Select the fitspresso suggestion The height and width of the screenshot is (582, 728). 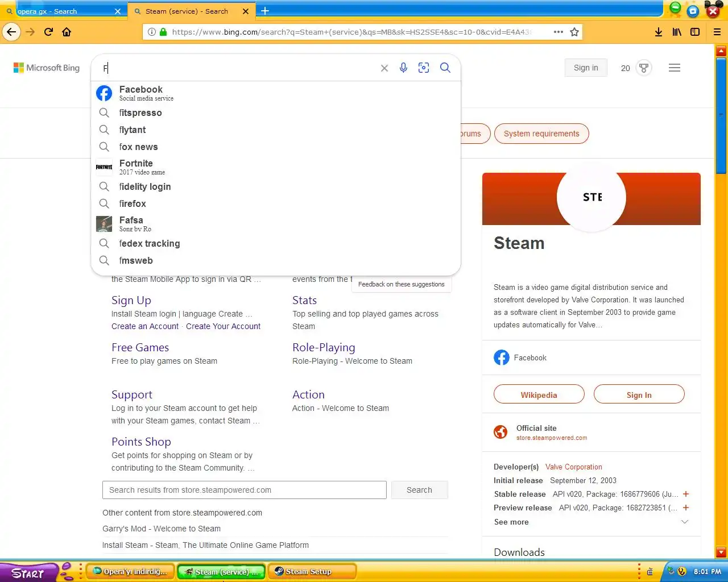point(276,113)
